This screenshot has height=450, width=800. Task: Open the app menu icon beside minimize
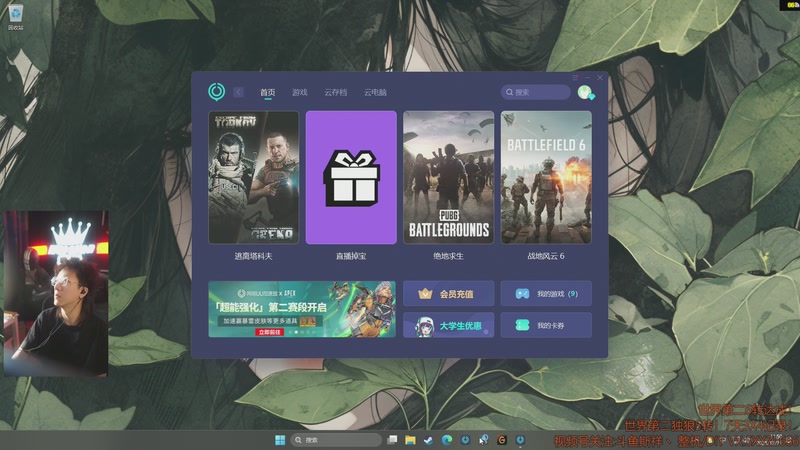(575, 78)
